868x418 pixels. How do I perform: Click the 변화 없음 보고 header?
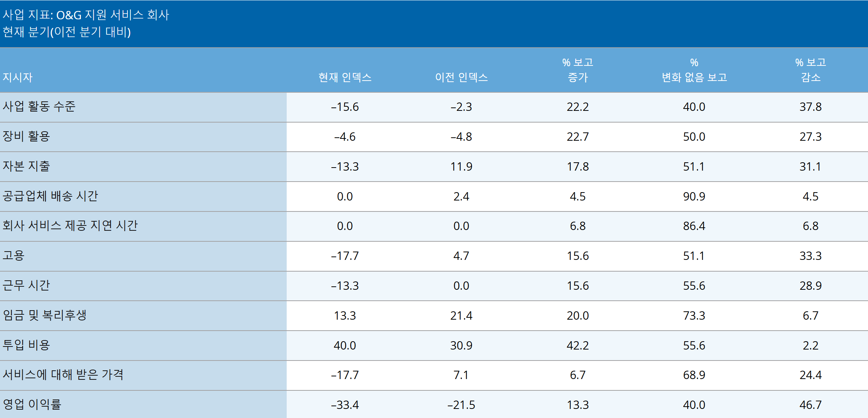694,70
